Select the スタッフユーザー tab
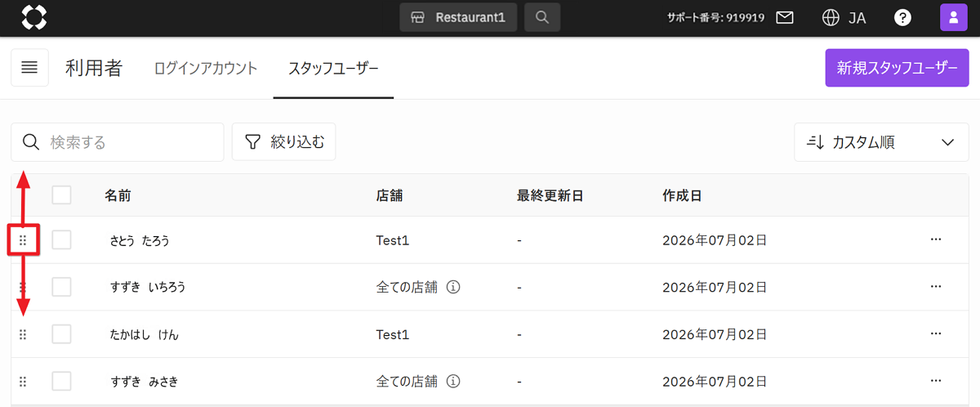The width and height of the screenshot is (980, 407). [333, 69]
